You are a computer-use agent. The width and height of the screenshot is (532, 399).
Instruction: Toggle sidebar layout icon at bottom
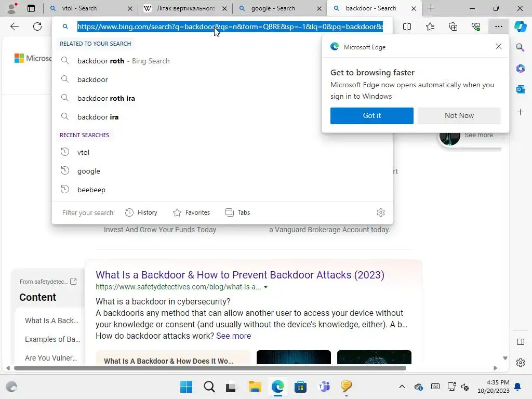[x=520, y=342]
